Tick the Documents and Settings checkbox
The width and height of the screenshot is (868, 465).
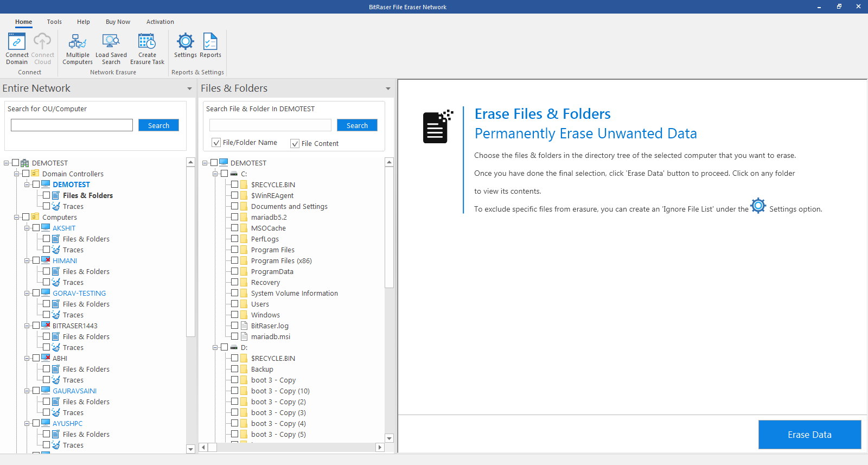tap(235, 206)
